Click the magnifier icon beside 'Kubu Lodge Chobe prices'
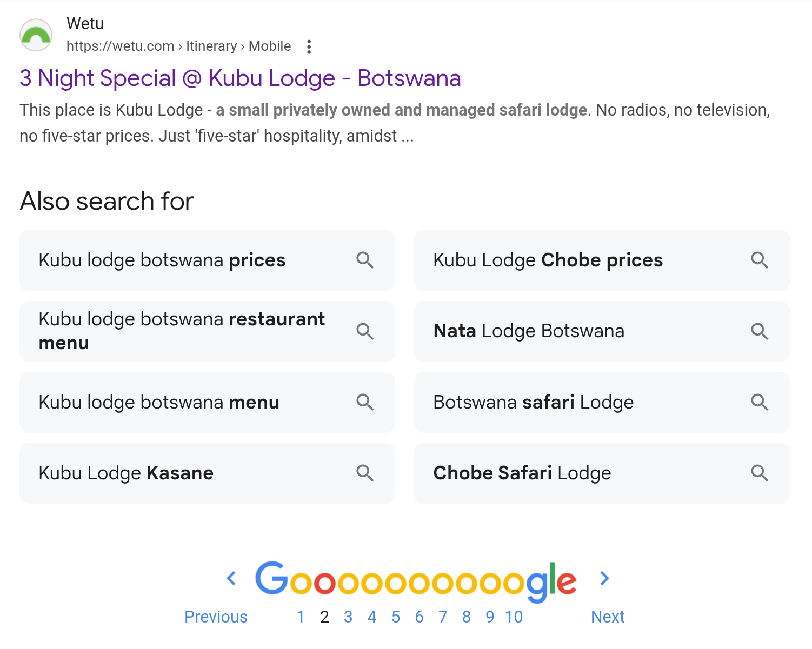Screen dimensions: 812x649 (760, 260)
